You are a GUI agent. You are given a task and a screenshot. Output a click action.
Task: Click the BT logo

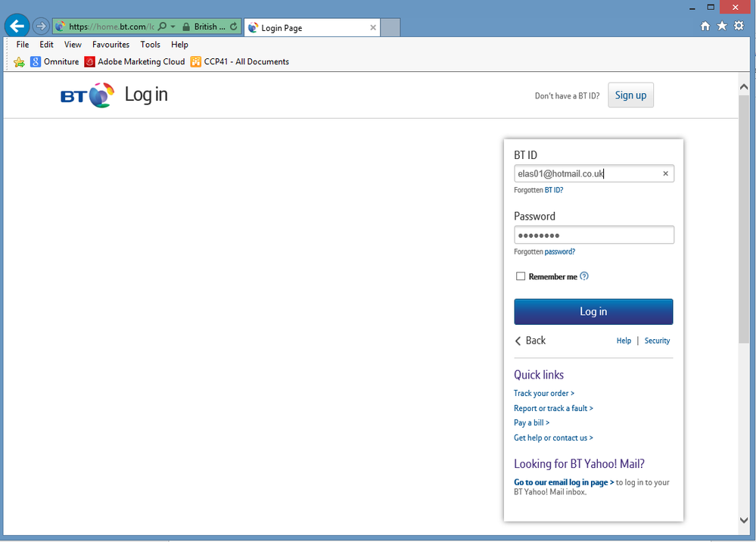87,95
